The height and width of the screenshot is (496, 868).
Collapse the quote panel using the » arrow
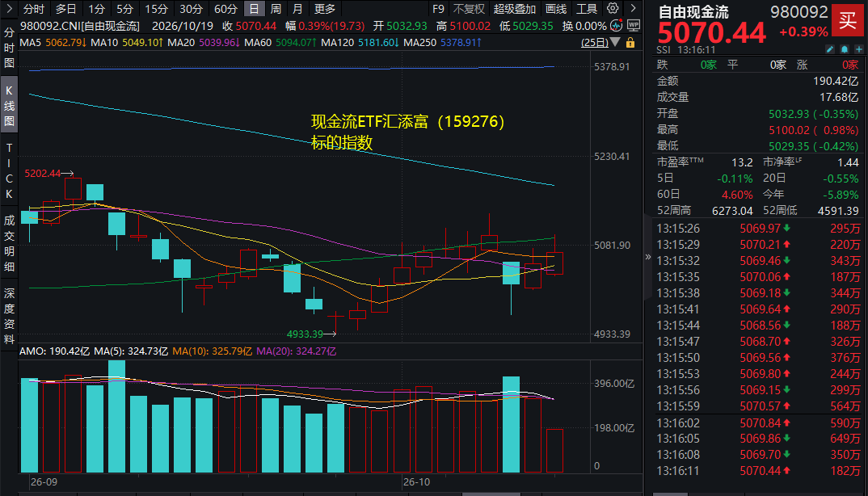click(x=647, y=256)
